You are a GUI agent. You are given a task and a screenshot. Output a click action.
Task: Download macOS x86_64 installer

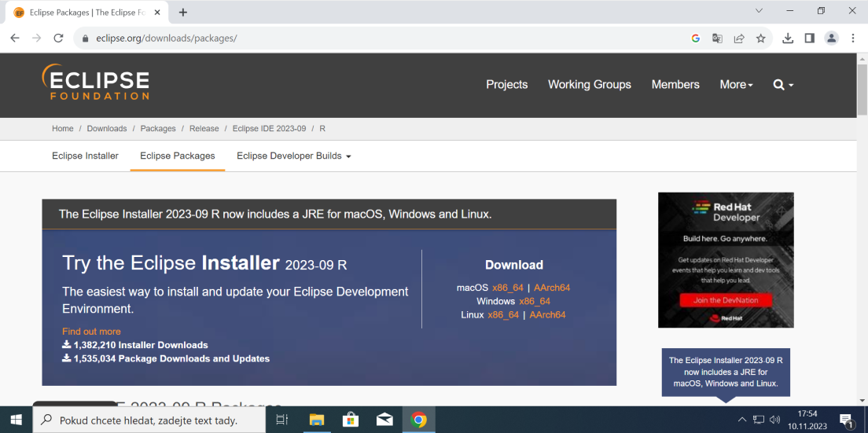point(508,288)
